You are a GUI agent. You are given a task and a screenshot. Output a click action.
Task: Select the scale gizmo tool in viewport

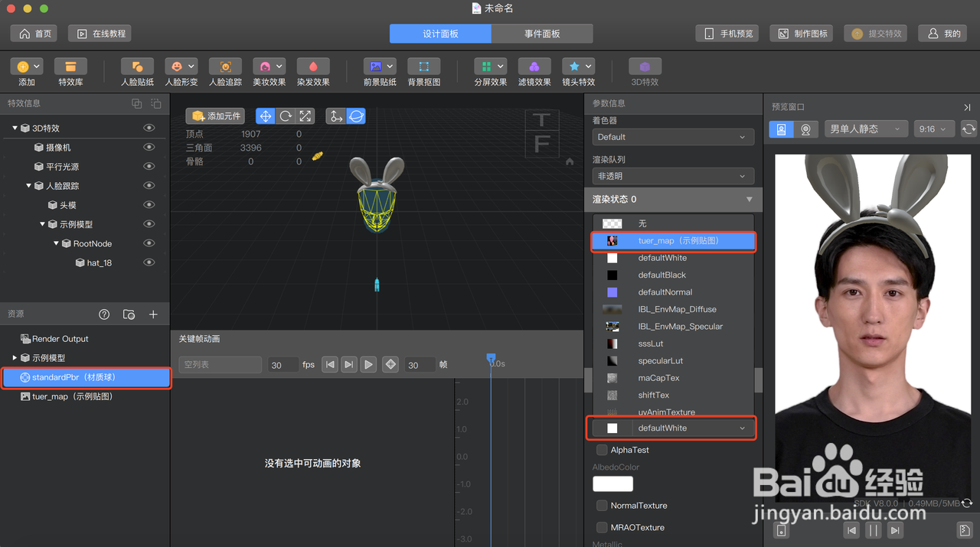305,116
